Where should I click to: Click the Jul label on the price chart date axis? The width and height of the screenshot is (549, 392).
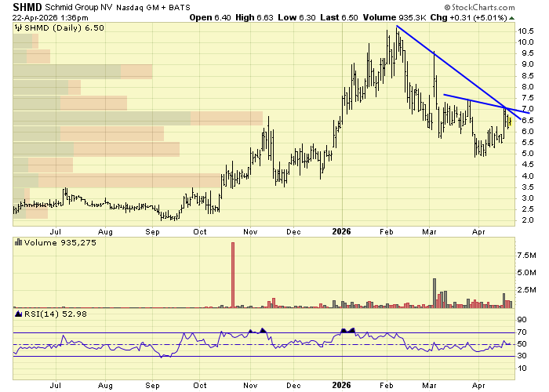click(x=56, y=232)
